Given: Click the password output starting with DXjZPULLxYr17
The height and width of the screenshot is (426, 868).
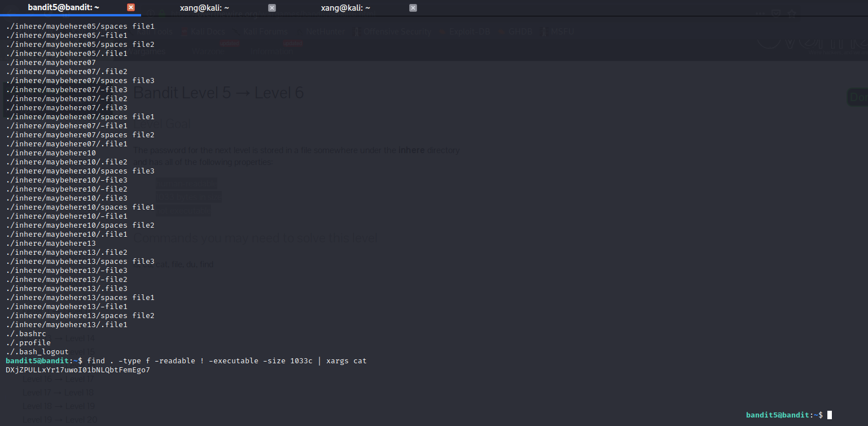Looking at the screenshot, I should pyautogui.click(x=78, y=370).
